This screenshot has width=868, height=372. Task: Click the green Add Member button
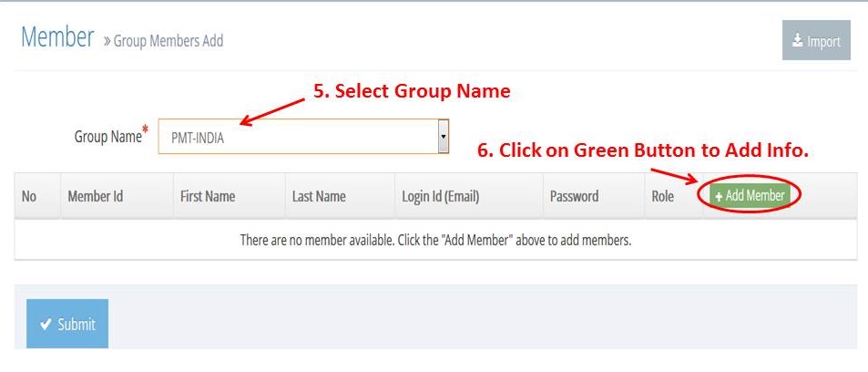click(751, 196)
